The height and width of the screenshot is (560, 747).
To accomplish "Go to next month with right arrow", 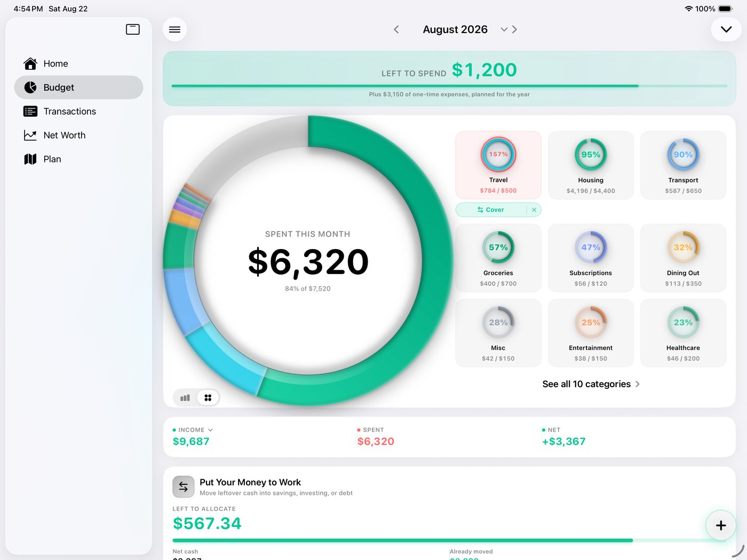I will 514,29.
